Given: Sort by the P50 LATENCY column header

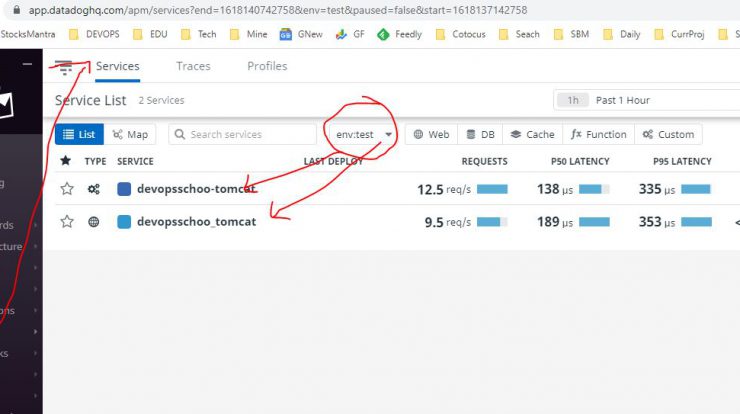Looking at the screenshot, I should tap(580, 161).
